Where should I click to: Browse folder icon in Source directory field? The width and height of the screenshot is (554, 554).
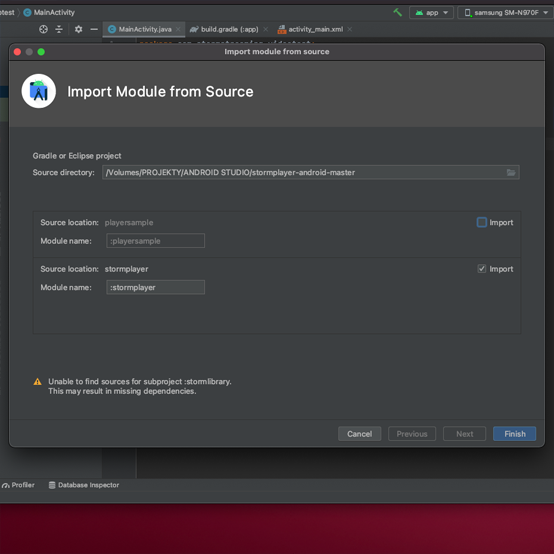coord(511,172)
